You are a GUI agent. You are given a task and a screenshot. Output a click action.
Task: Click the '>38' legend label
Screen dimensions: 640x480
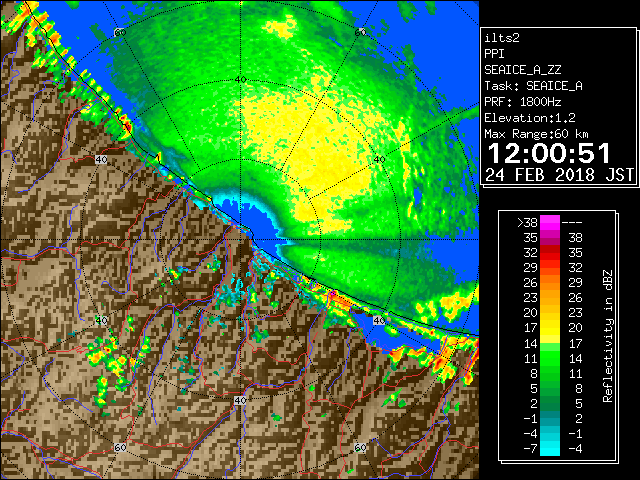click(x=527, y=223)
